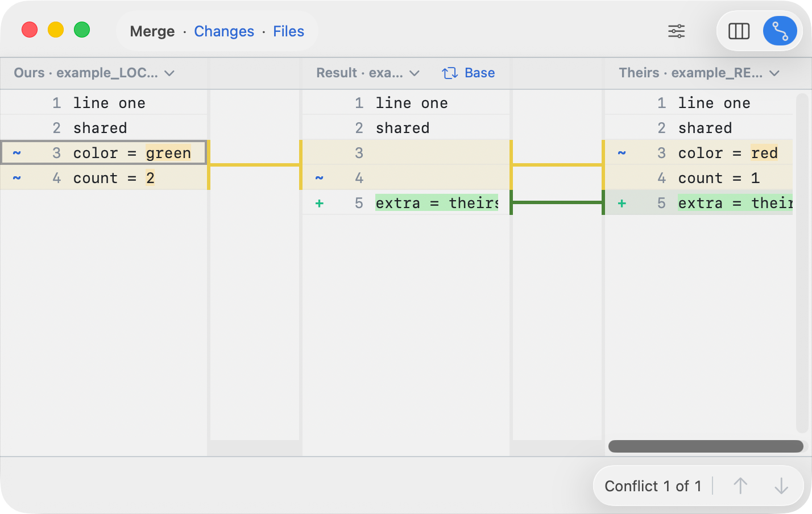Open the Files tab
The width and height of the screenshot is (812, 514).
click(288, 31)
